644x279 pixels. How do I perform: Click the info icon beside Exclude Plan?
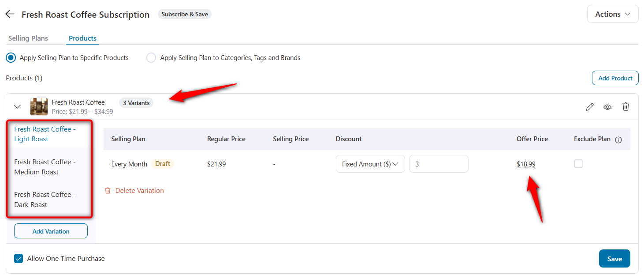[x=618, y=139]
